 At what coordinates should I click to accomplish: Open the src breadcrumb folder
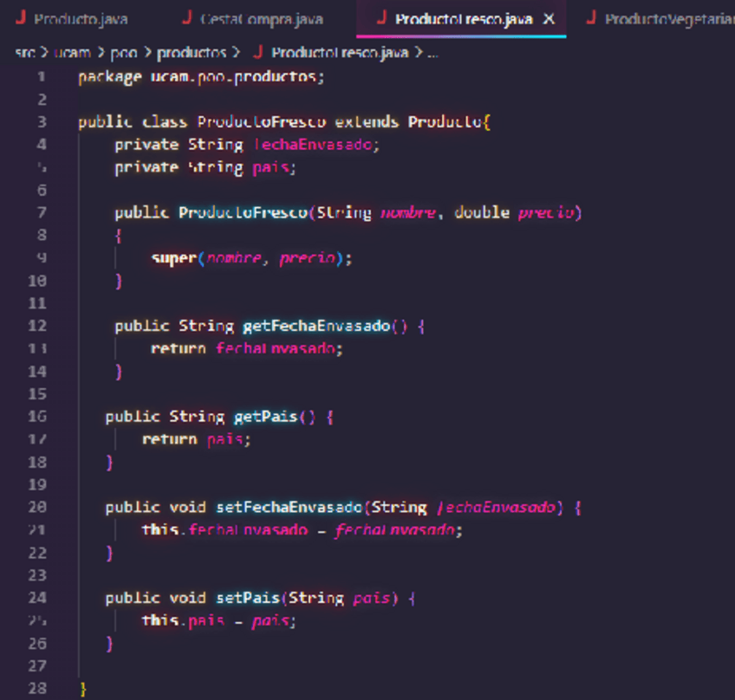pyautogui.click(x=24, y=53)
